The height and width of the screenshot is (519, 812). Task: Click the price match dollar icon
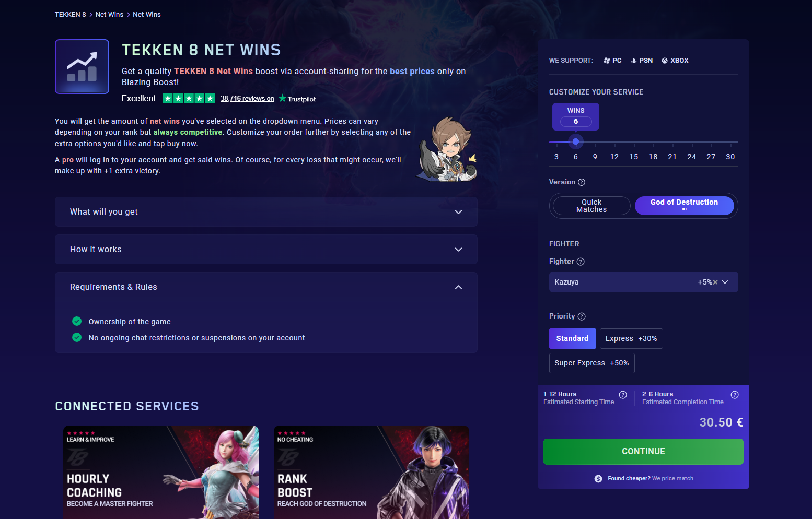click(x=598, y=479)
